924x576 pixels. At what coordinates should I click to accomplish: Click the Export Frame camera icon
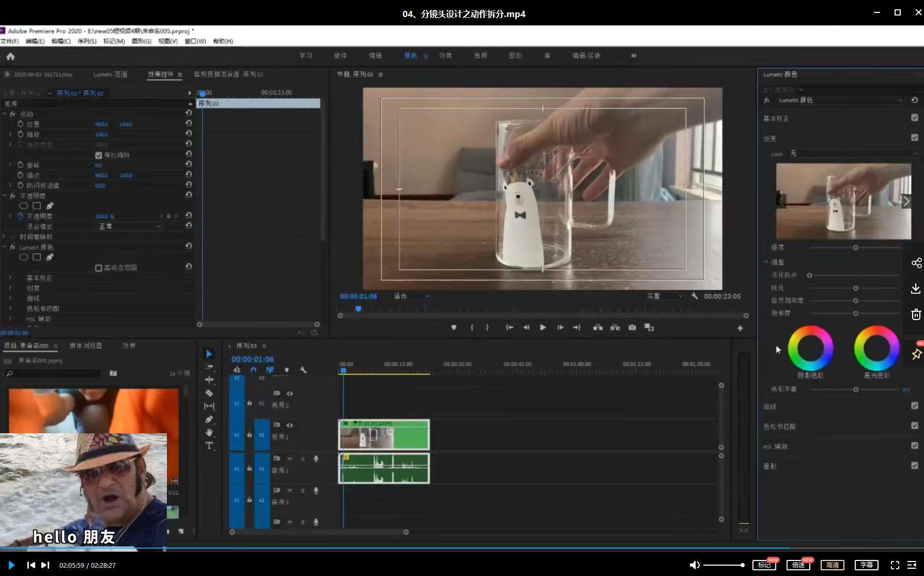coord(632,327)
